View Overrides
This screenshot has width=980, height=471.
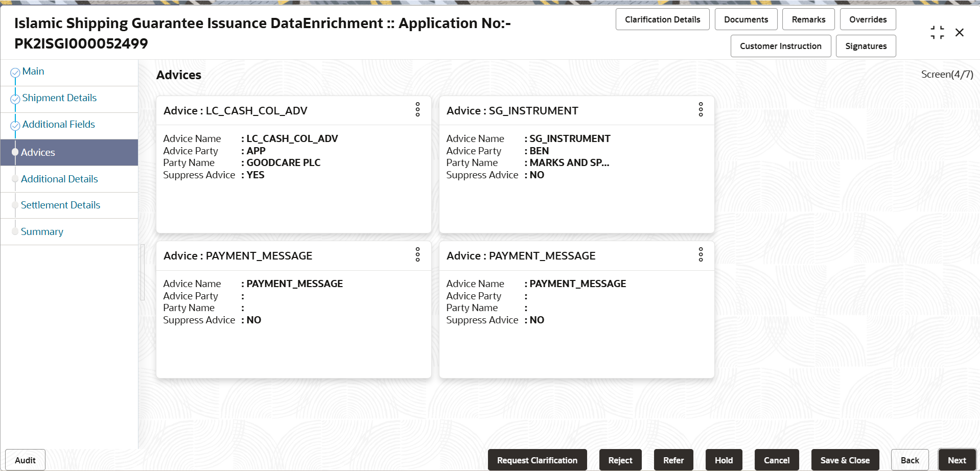[868, 19]
